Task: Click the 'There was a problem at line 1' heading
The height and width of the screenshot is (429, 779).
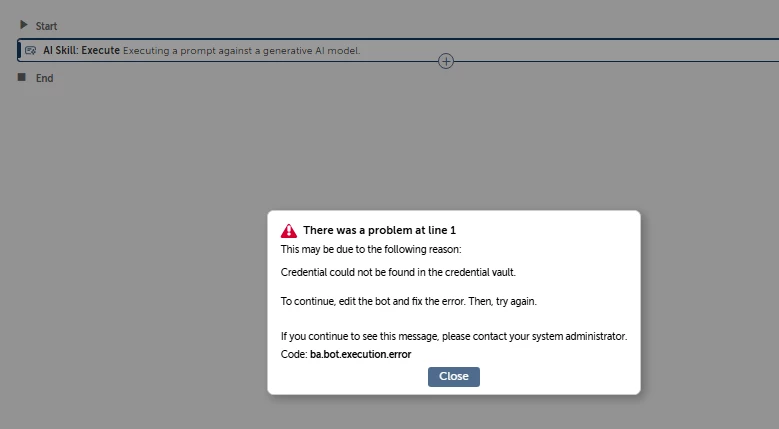Action: pos(380,230)
